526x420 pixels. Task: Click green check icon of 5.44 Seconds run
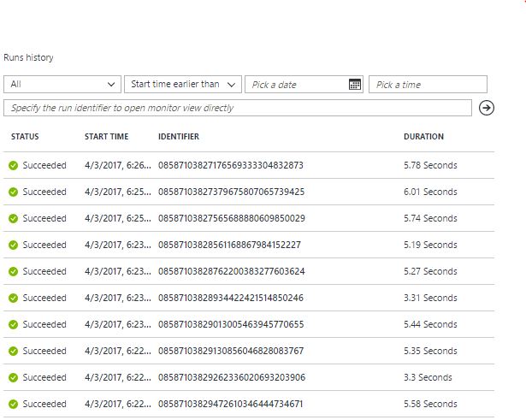click(13, 324)
